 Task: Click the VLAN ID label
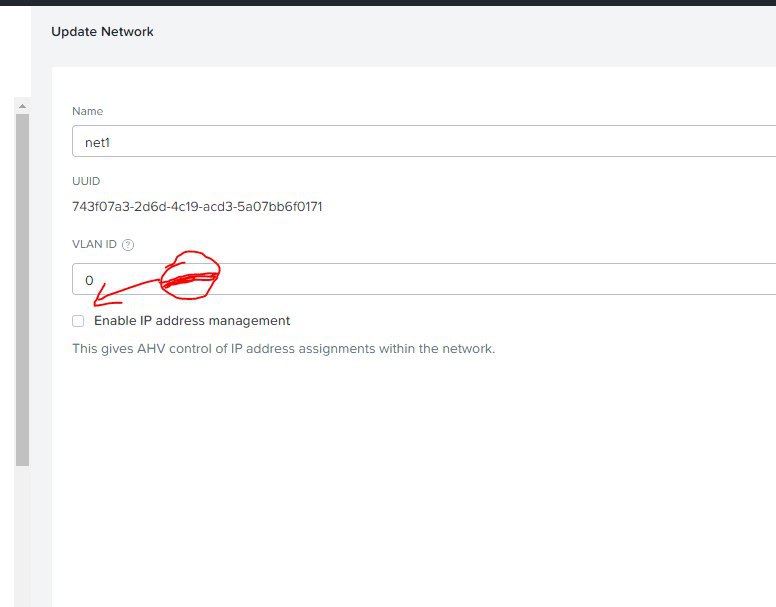pos(95,244)
